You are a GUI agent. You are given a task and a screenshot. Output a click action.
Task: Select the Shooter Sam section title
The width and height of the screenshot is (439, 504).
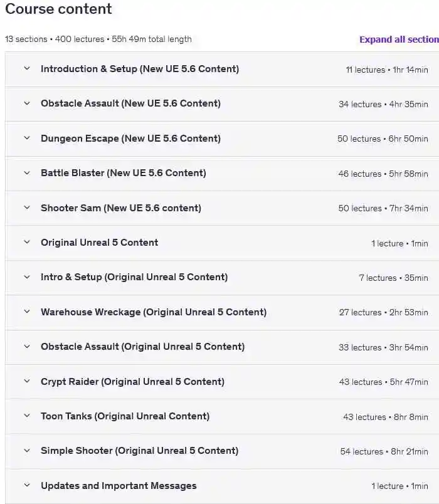pos(121,208)
